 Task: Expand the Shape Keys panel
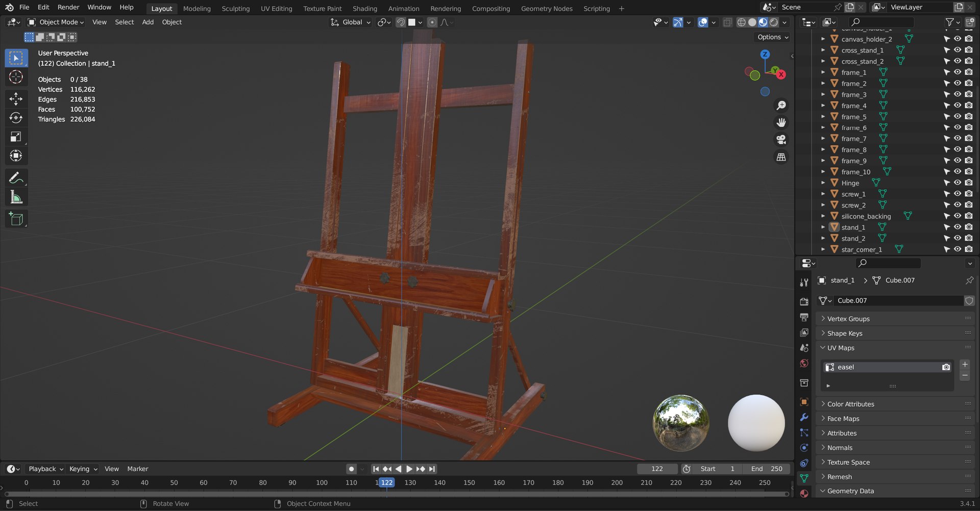tap(895, 333)
